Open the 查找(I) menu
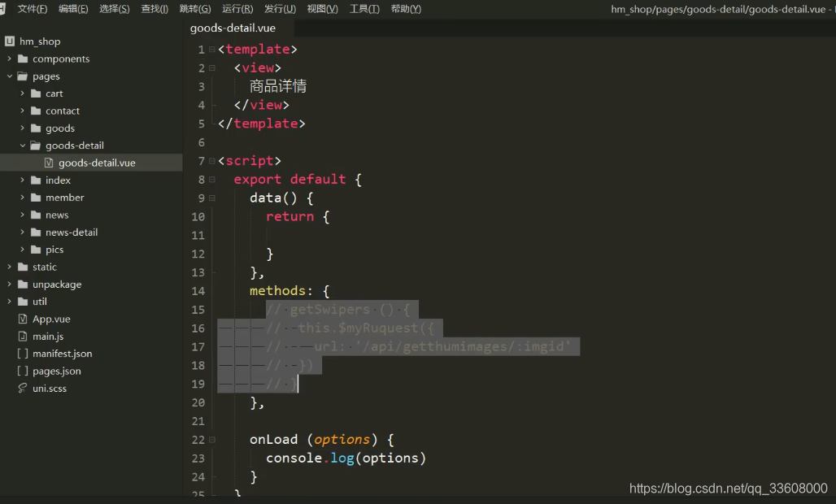 [x=155, y=9]
